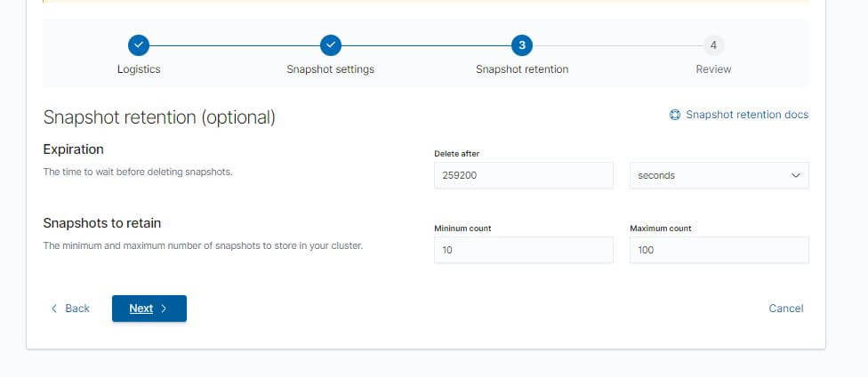Screen dimensions: 868x377
Task: Click the chevron arrow in seconds dropdown
Action: coord(795,175)
